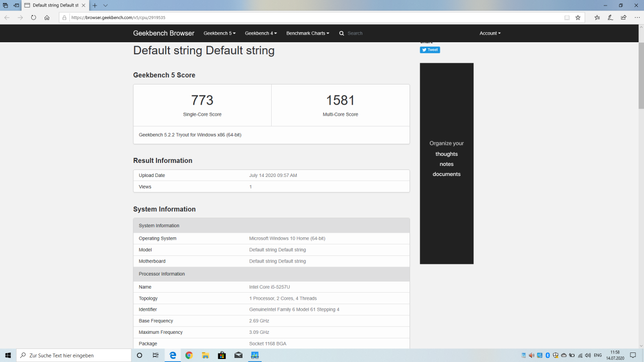Screen dimensions: 644x362
Task: Click the 773 Single-Core Score value
Action: click(202, 100)
